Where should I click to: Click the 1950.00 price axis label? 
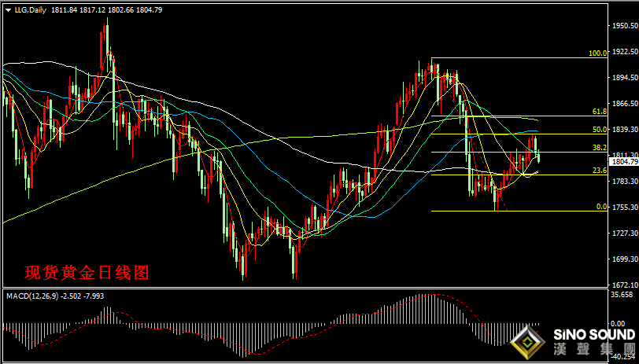coord(624,26)
